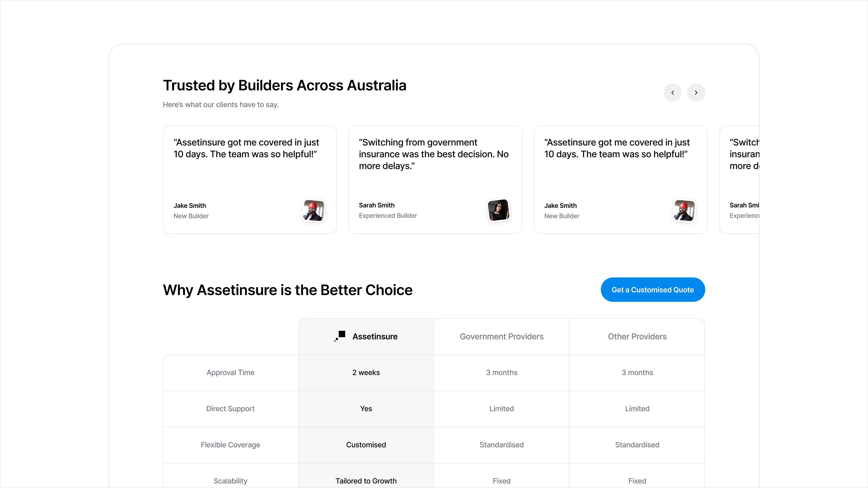Image resolution: width=868 pixels, height=488 pixels.
Task: Select the Other Providers column header
Action: coord(637,336)
